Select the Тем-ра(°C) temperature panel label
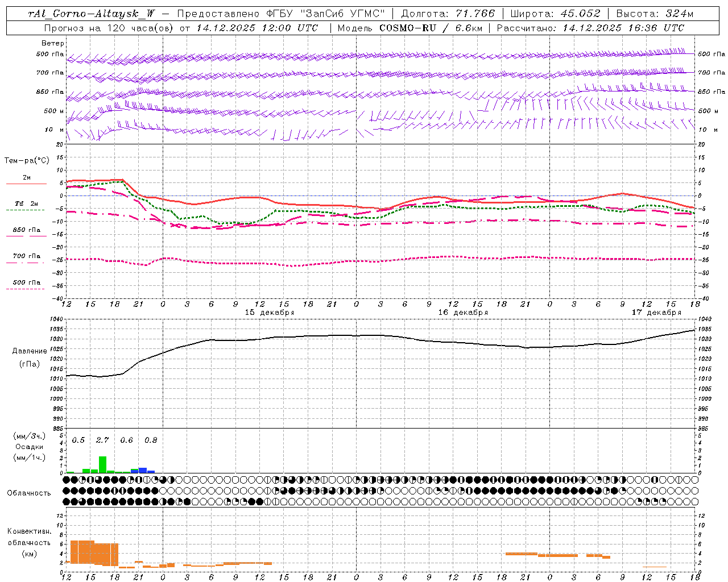The image size is (728, 582). click(x=27, y=161)
